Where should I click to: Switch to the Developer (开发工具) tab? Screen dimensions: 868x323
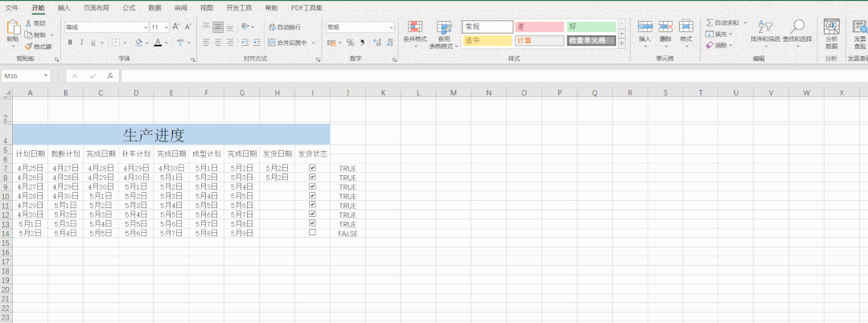pos(239,8)
